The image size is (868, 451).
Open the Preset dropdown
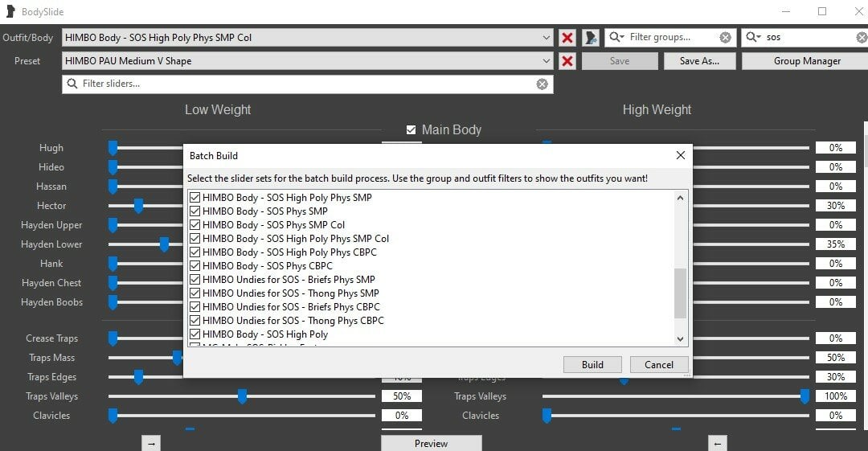(546, 61)
